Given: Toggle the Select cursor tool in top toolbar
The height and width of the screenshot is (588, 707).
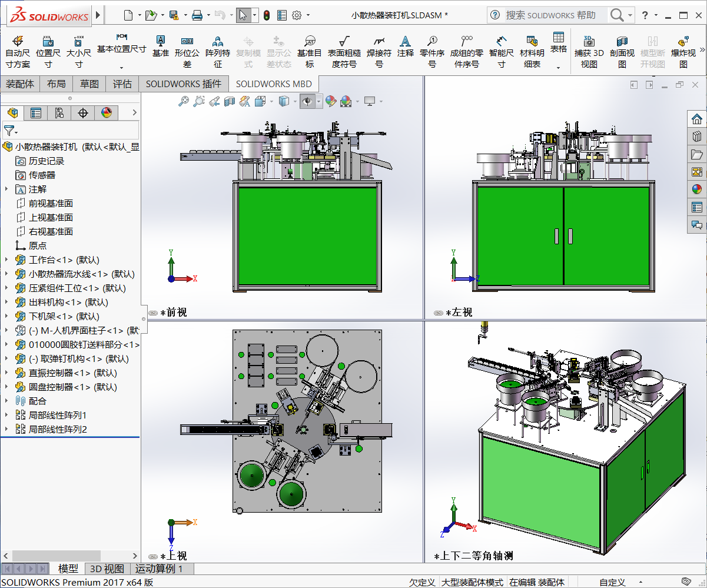Looking at the screenshot, I should click(x=244, y=15).
